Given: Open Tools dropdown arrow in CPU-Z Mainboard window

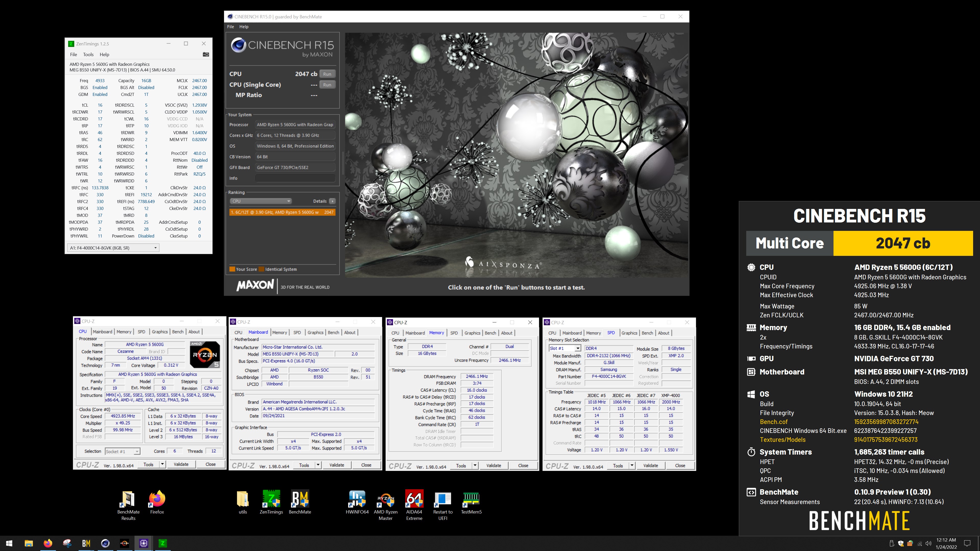Looking at the screenshot, I should click(318, 465).
